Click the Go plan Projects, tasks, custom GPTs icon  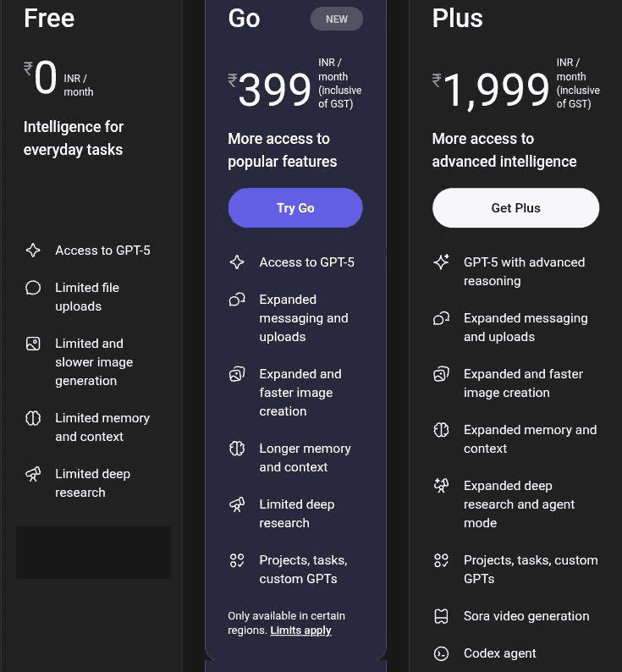[237, 560]
